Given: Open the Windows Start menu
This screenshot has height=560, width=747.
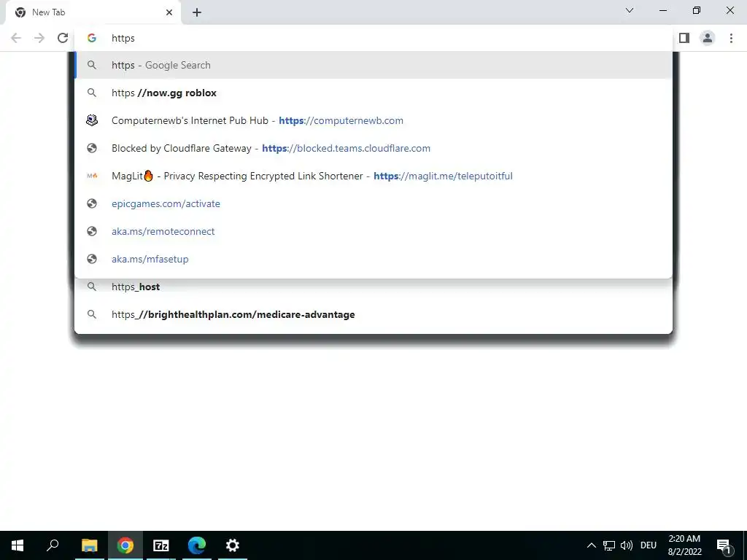Looking at the screenshot, I should [18, 545].
